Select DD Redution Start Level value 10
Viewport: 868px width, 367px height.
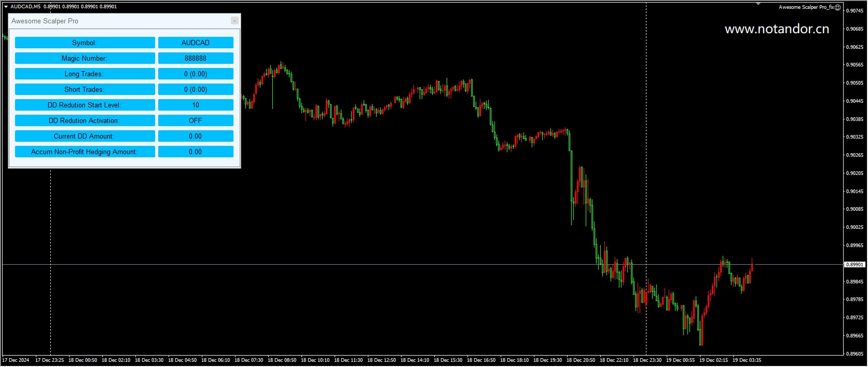(196, 105)
